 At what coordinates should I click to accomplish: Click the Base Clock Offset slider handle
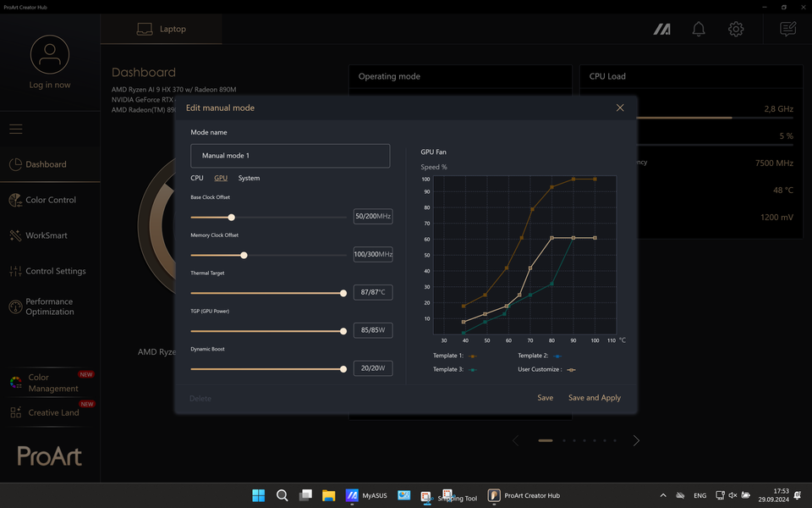coord(232,218)
